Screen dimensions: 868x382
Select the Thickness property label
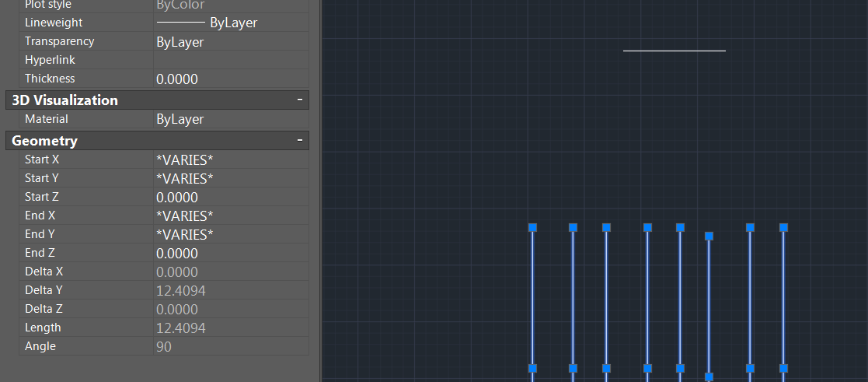50,79
